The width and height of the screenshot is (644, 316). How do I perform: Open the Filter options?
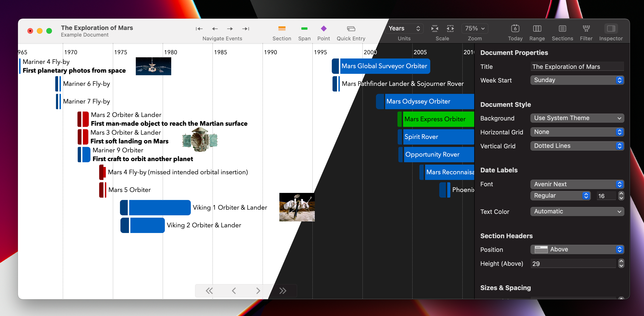tap(586, 29)
